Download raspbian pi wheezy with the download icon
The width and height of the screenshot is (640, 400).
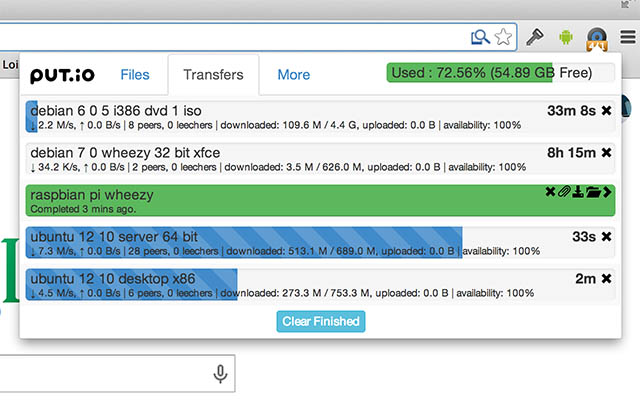(x=578, y=191)
